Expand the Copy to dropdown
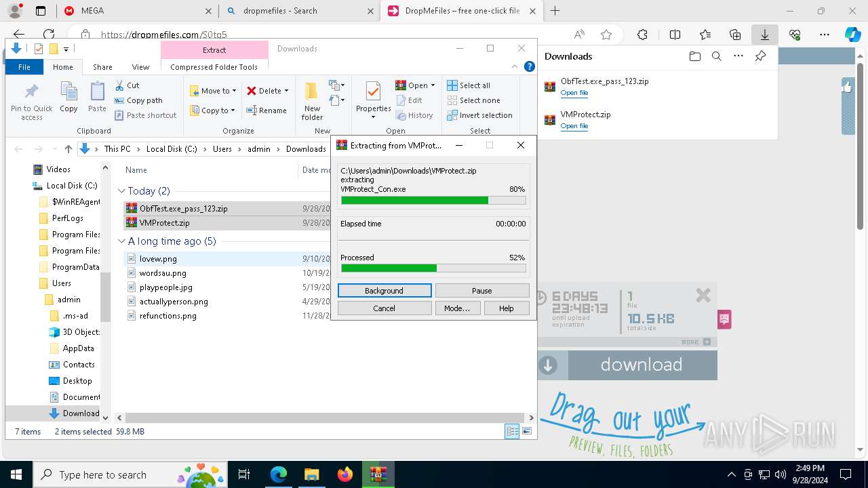This screenshot has height=488, width=868. (233, 110)
